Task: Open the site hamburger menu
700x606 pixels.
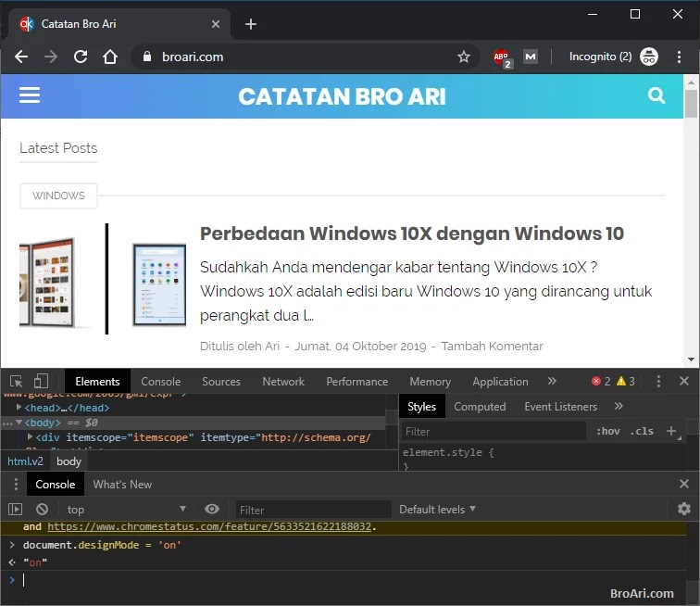Action: pyautogui.click(x=30, y=95)
